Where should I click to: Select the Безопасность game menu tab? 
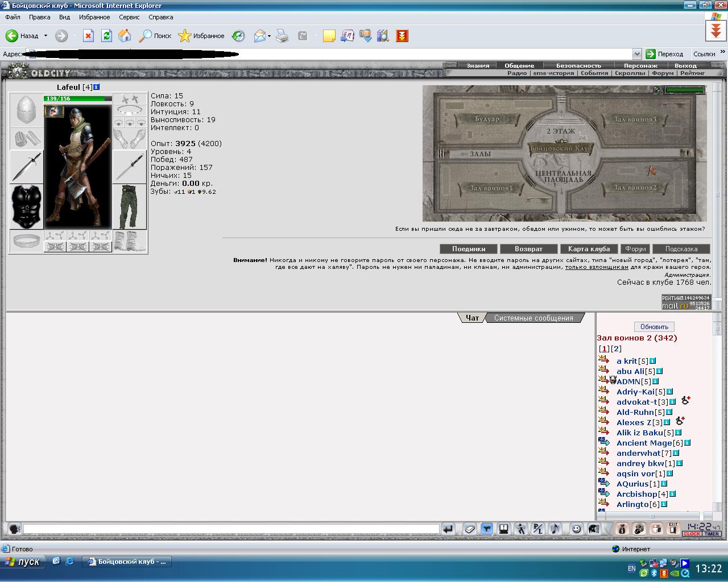pos(578,65)
